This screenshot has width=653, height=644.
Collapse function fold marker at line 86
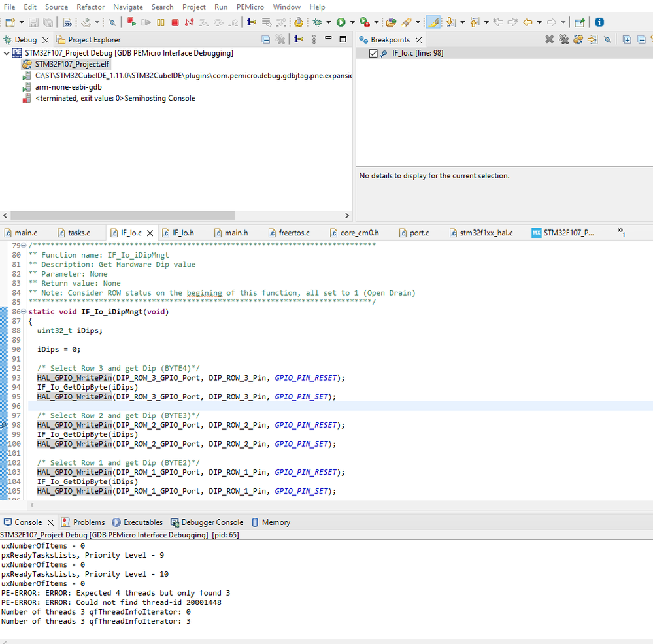click(24, 312)
